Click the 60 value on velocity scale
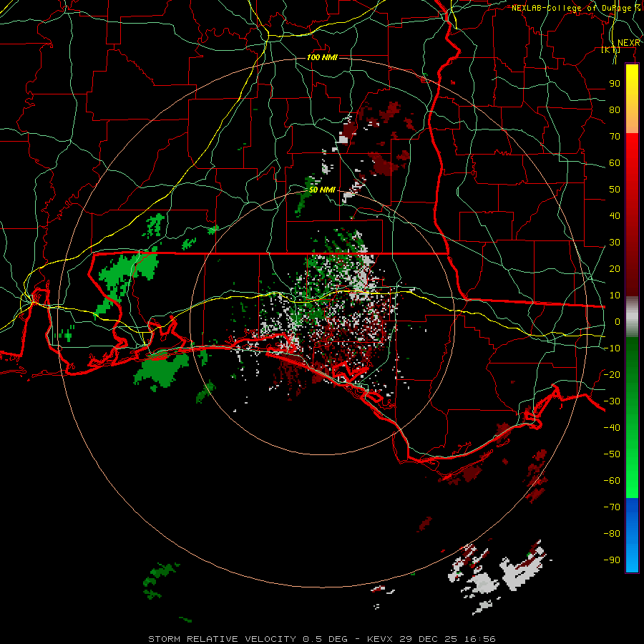This screenshot has width=644, height=644. click(615, 162)
